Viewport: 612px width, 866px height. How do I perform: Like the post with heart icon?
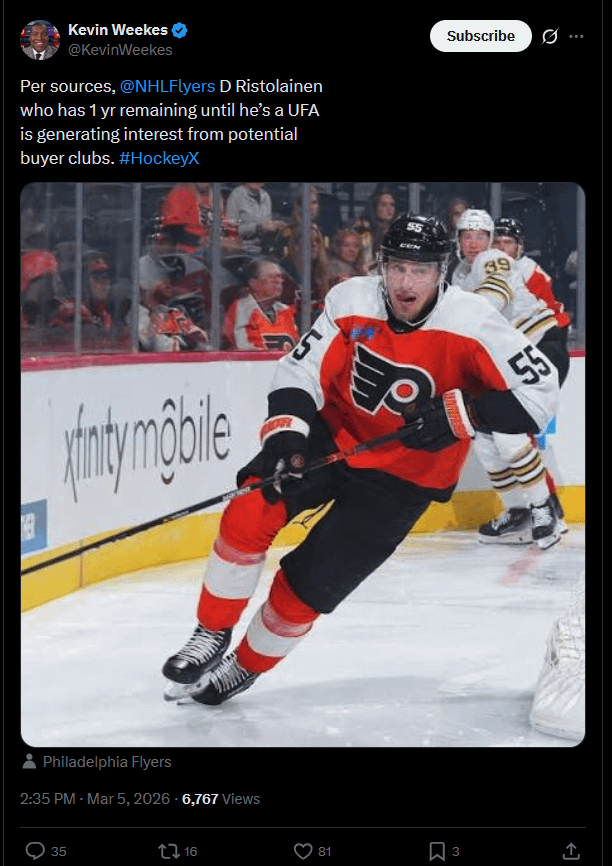(x=303, y=851)
